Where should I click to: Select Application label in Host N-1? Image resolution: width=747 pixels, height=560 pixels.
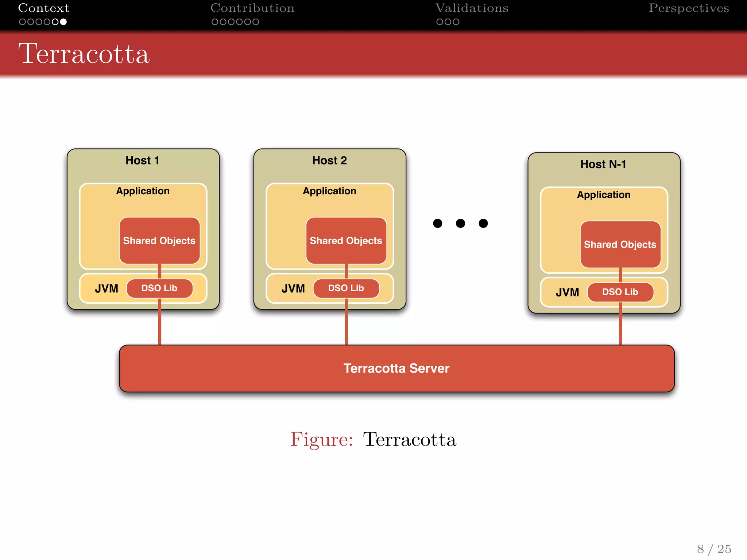[604, 195]
